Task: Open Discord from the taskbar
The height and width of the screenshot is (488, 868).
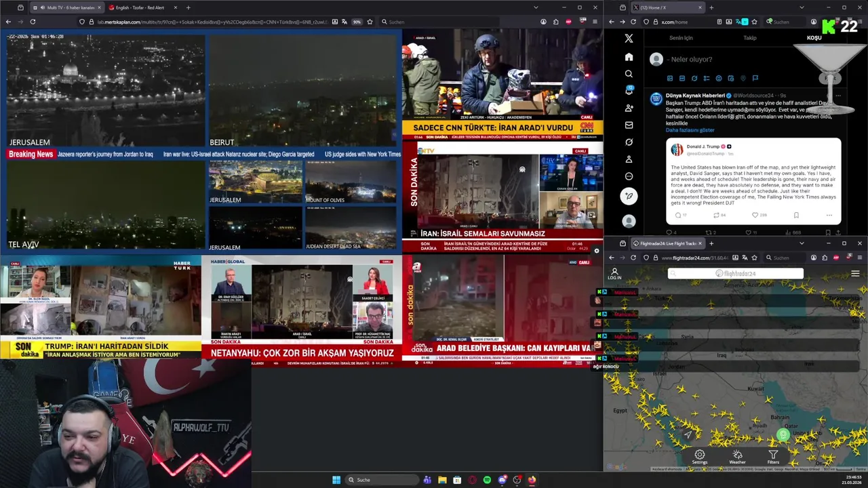Action: pyautogui.click(x=502, y=480)
